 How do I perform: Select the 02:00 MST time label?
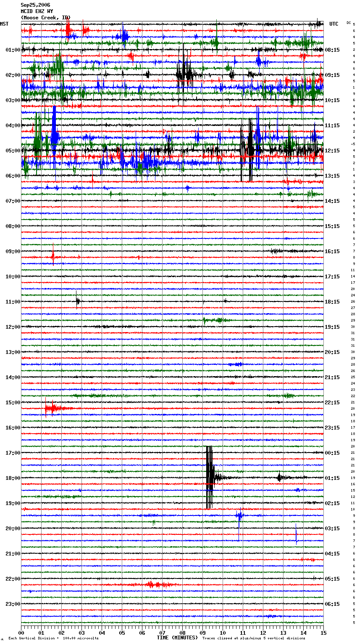point(13,75)
